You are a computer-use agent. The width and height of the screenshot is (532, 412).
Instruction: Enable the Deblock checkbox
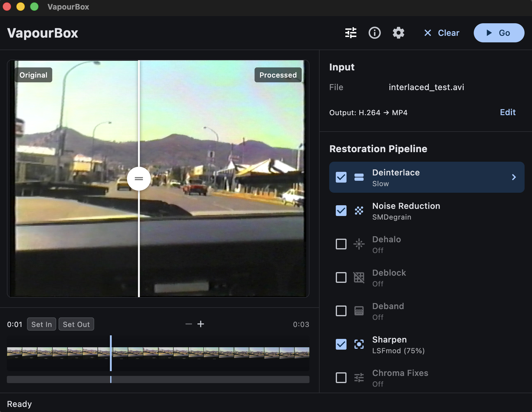click(x=341, y=277)
